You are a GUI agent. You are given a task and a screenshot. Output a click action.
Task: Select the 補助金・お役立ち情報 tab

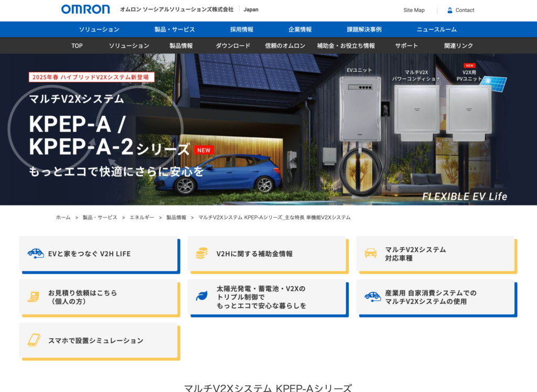(346, 46)
